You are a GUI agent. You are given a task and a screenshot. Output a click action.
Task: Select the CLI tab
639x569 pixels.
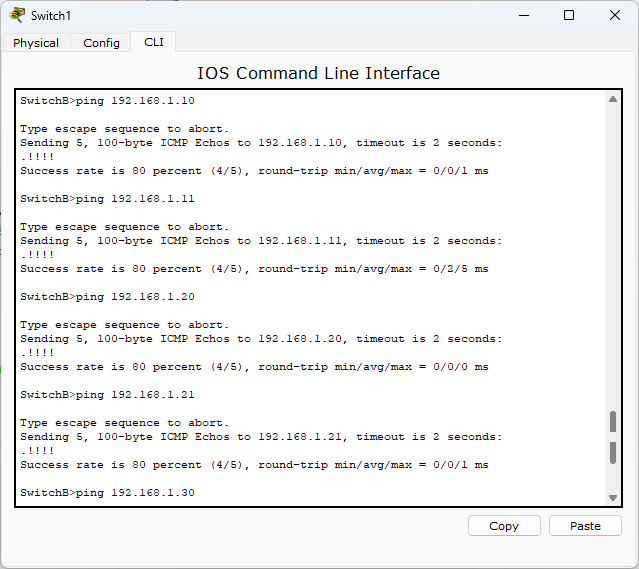pos(154,42)
